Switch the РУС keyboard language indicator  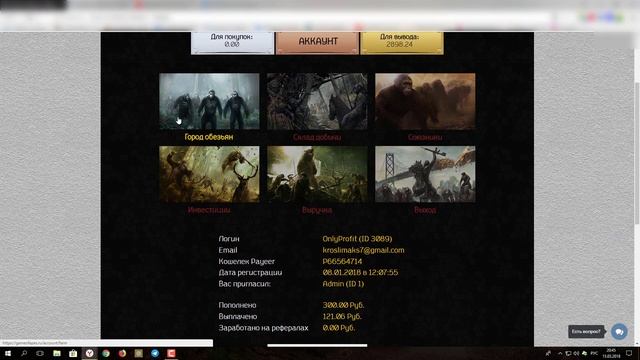pyautogui.click(x=594, y=353)
